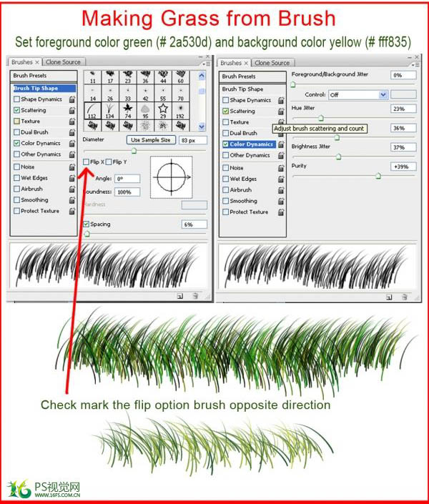
Task: Pick the brush tip labeled 44
Action: pyautogui.click(x=163, y=77)
